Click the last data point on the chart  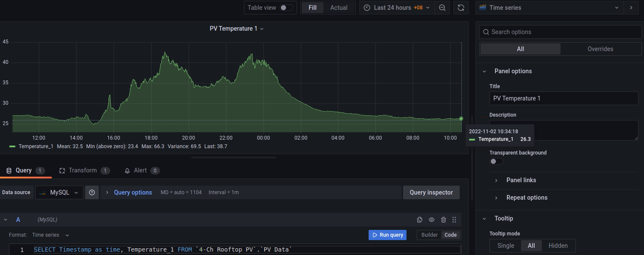click(x=461, y=118)
